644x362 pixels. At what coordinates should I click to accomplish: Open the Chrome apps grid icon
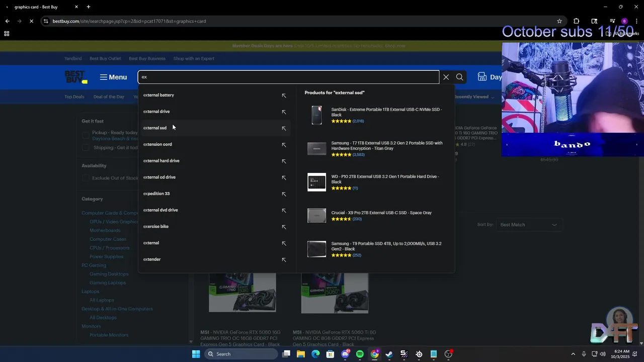click(7, 34)
